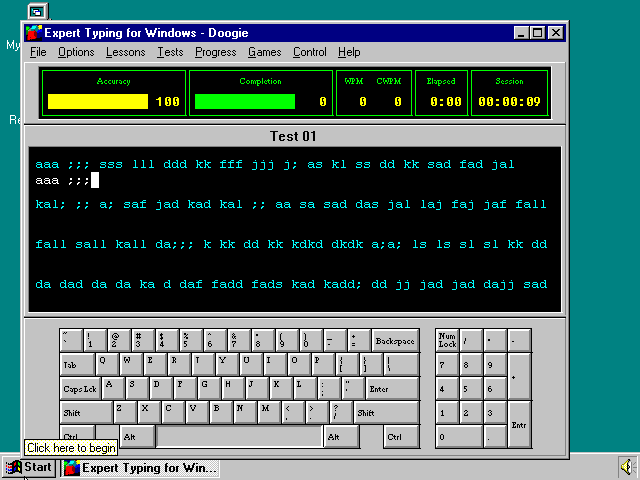Viewport: 640px width, 480px height.
Task: Click the on-screen G key
Action: point(209,389)
